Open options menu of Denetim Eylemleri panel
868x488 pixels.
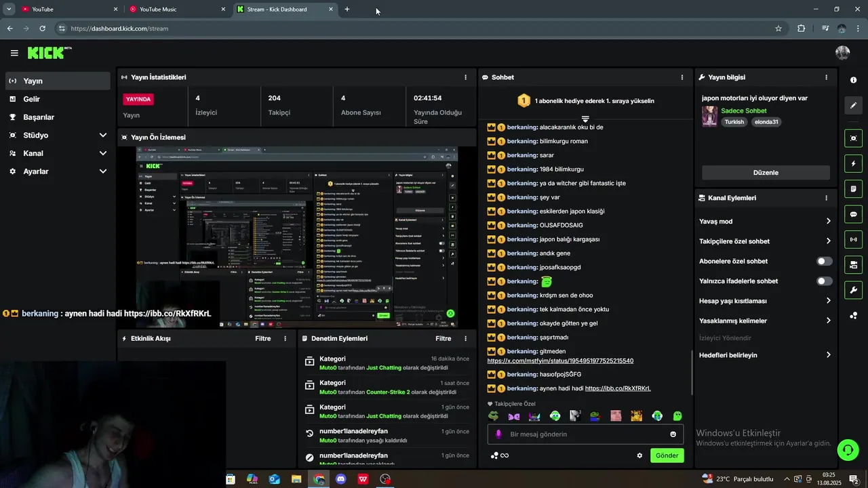tap(465, 338)
